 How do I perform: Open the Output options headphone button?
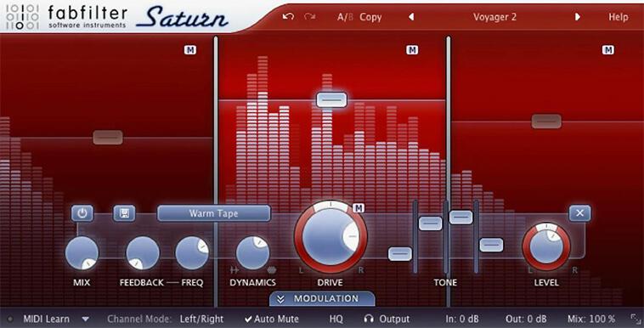[387, 319]
